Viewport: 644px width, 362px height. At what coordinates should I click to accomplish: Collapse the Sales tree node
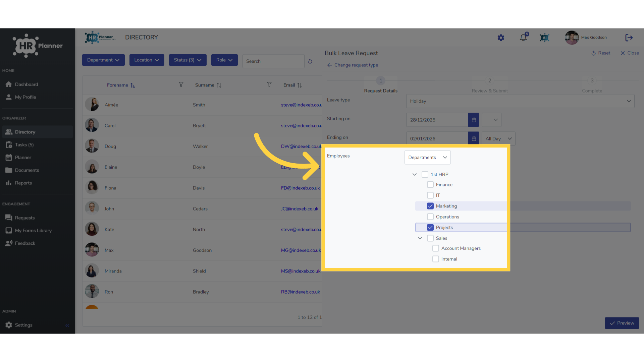click(x=420, y=238)
